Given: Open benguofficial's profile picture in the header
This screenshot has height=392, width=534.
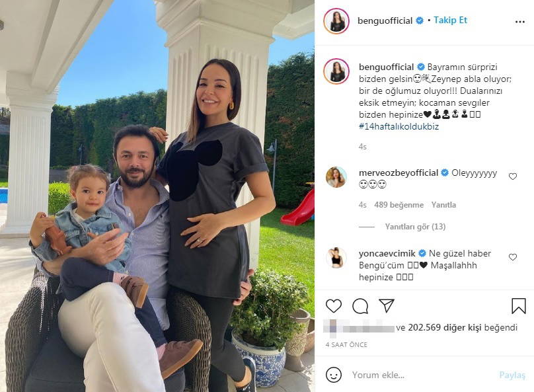Looking at the screenshot, I should (336, 21).
